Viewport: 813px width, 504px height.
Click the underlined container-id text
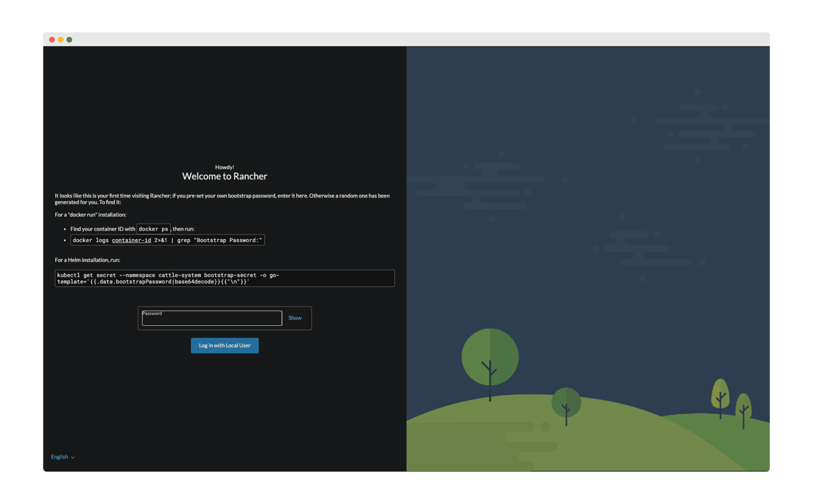(132, 240)
